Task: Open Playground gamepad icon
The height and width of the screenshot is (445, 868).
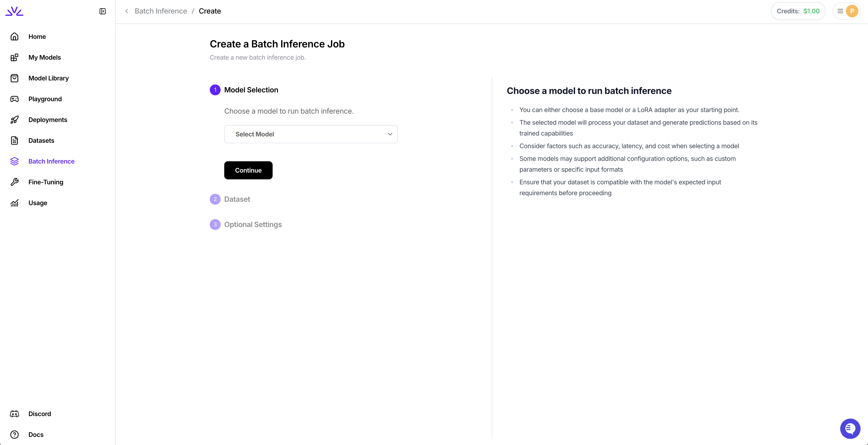Action: 14,99
